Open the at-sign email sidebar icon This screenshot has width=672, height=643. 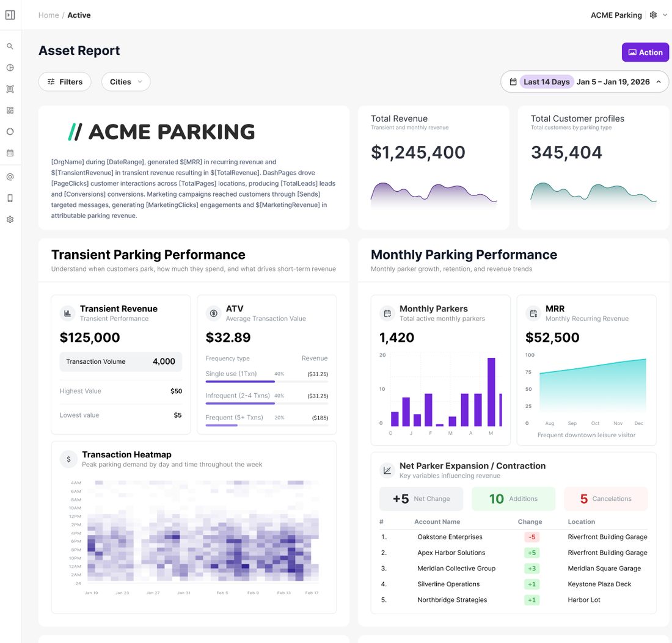[x=10, y=177]
